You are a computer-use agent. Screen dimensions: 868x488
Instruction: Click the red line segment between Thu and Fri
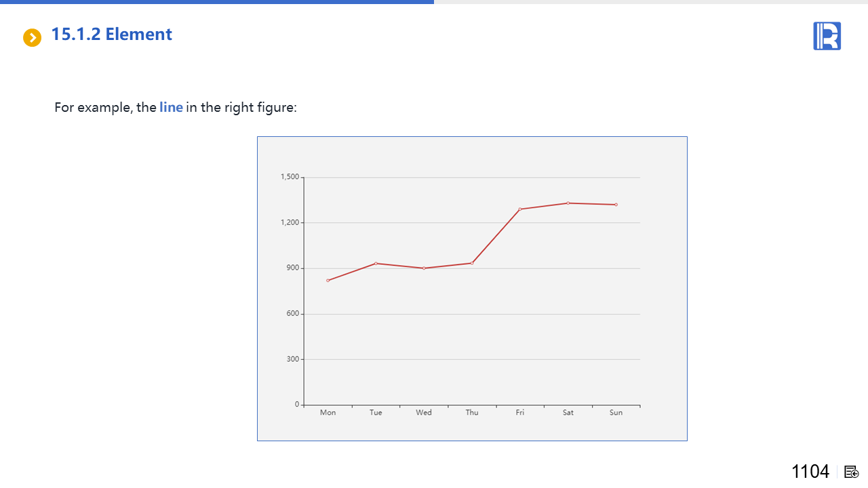pos(496,237)
